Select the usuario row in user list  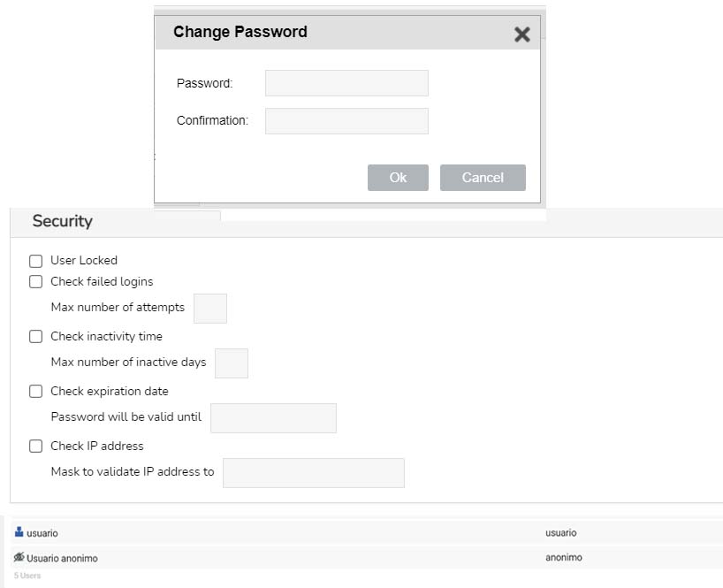(367, 532)
